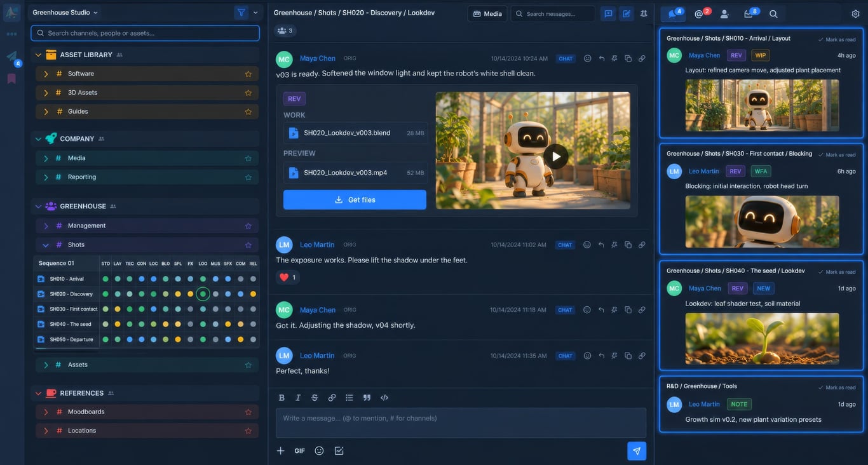Open the chat messages tab with badge 4

(674, 14)
